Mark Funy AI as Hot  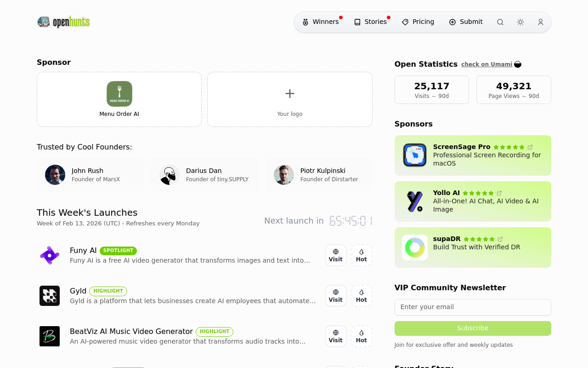tap(362, 255)
